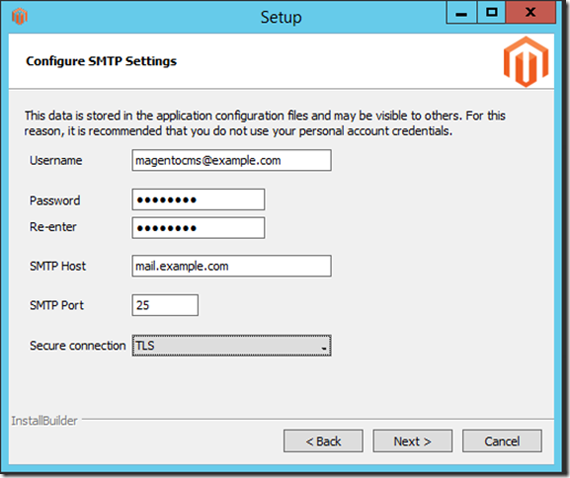Go to the next setup step
Screen dimensions: 570x478
click(413, 441)
